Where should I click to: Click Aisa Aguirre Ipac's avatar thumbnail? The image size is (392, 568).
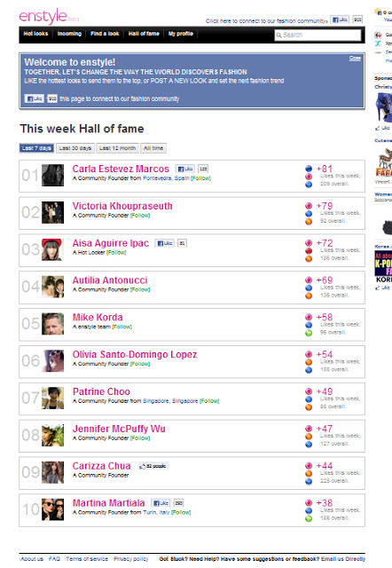(52, 249)
